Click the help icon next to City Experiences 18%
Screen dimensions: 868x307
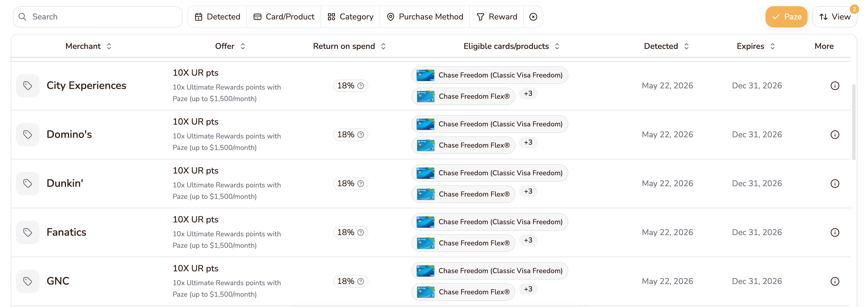pyautogui.click(x=361, y=86)
